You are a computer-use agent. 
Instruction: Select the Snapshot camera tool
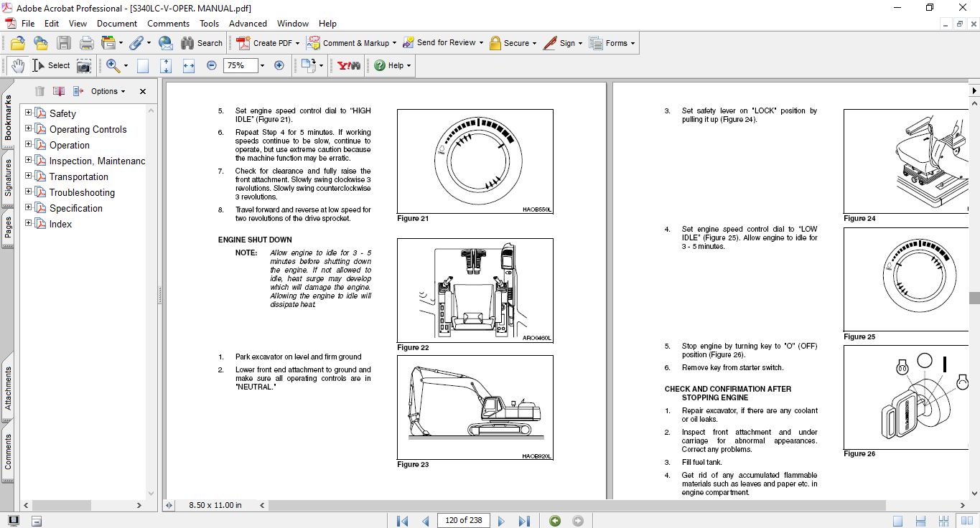pos(84,66)
